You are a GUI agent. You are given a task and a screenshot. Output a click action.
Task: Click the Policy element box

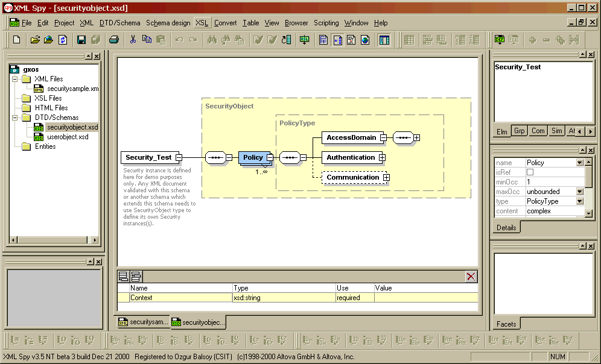[253, 158]
